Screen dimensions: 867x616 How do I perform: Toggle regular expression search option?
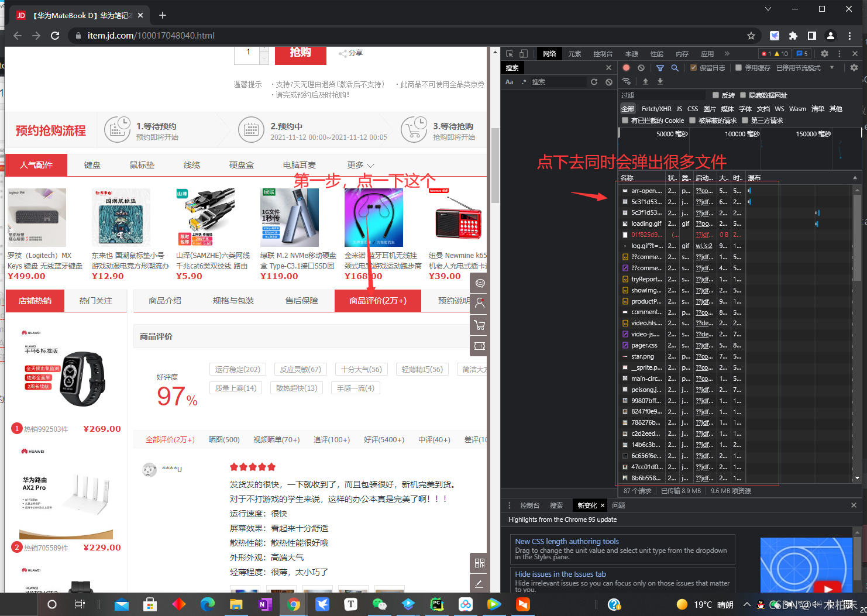click(524, 82)
